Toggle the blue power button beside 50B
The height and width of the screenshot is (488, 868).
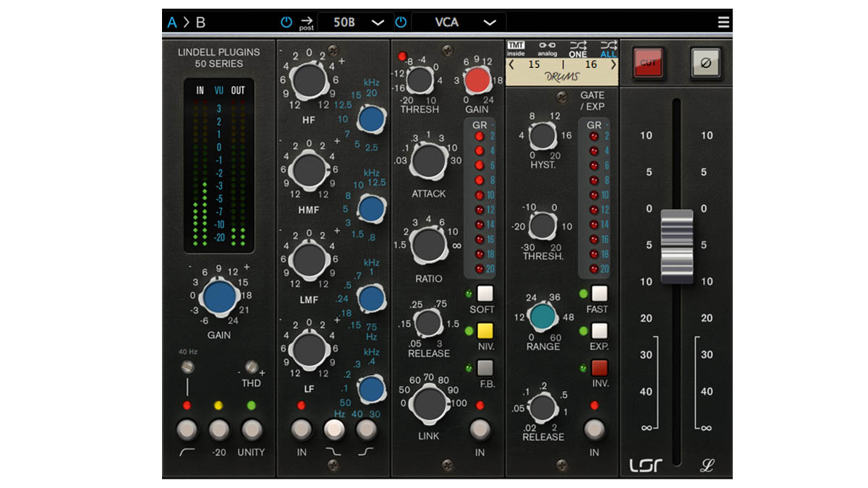(286, 22)
